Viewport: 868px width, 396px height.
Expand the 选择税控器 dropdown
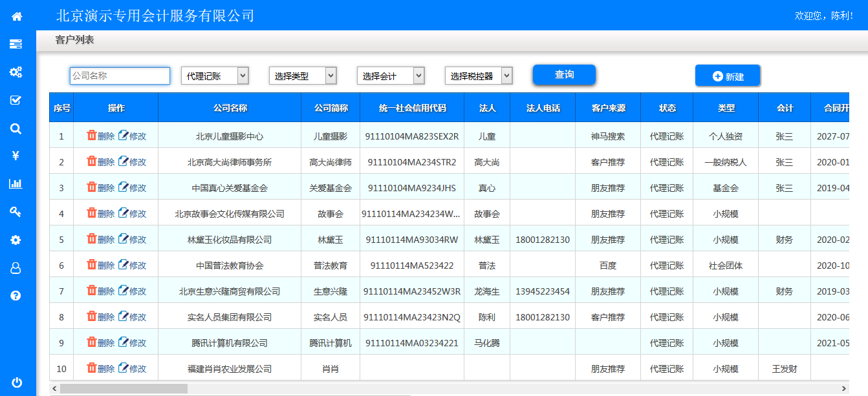479,76
